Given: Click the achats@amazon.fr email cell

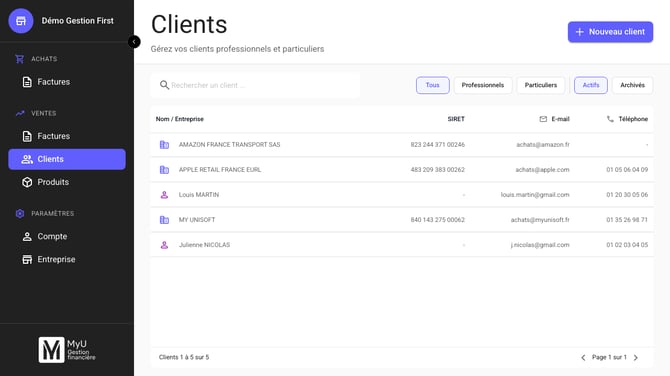Looking at the screenshot, I should 543,144.
